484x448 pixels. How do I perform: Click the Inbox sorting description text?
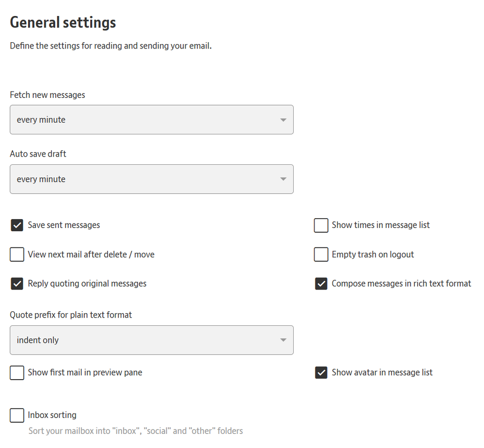click(x=136, y=431)
